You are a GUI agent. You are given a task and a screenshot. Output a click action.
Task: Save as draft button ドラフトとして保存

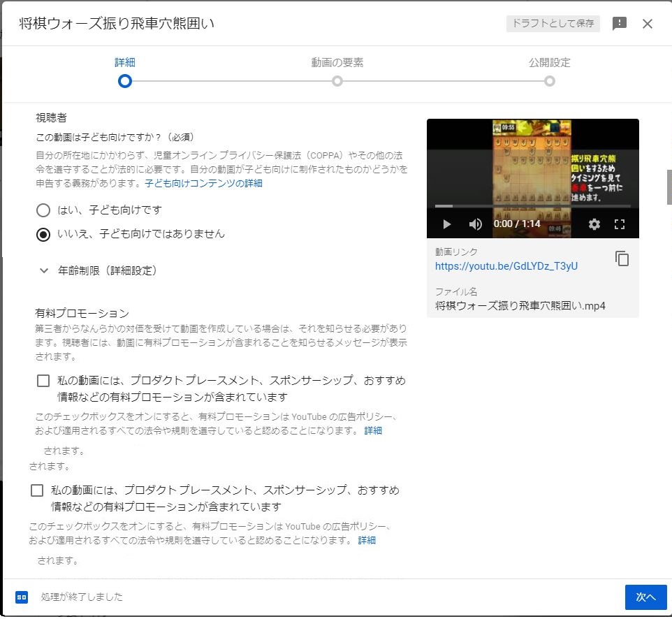pyautogui.click(x=553, y=23)
